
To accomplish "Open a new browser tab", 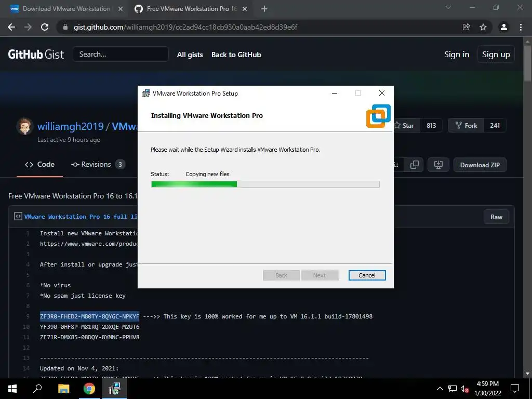I will [264, 9].
